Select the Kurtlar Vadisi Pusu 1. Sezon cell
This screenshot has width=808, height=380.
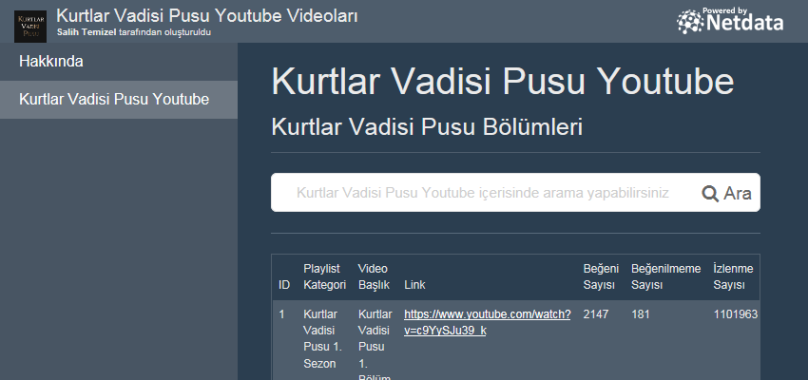point(322,339)
